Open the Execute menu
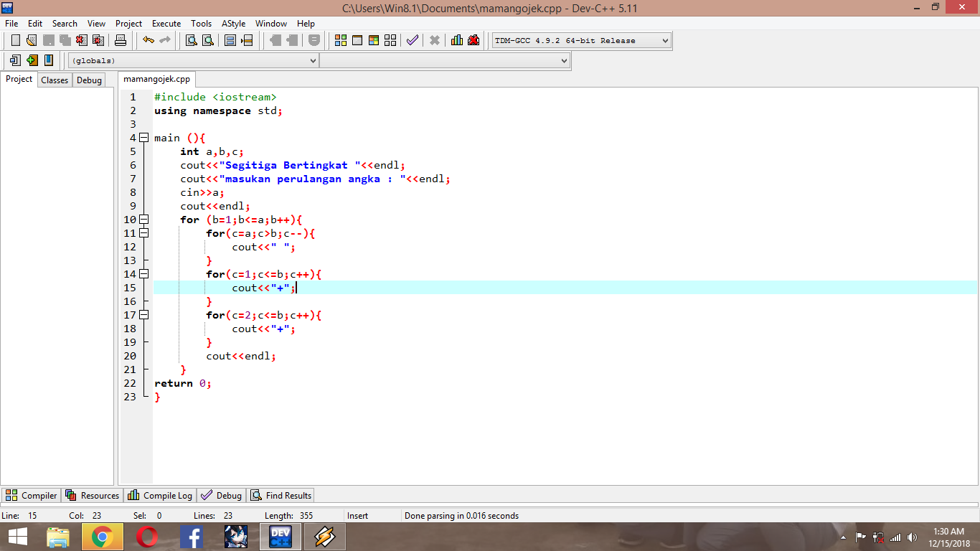This screenshot has width=980, height=551. [x=166, y=23]
